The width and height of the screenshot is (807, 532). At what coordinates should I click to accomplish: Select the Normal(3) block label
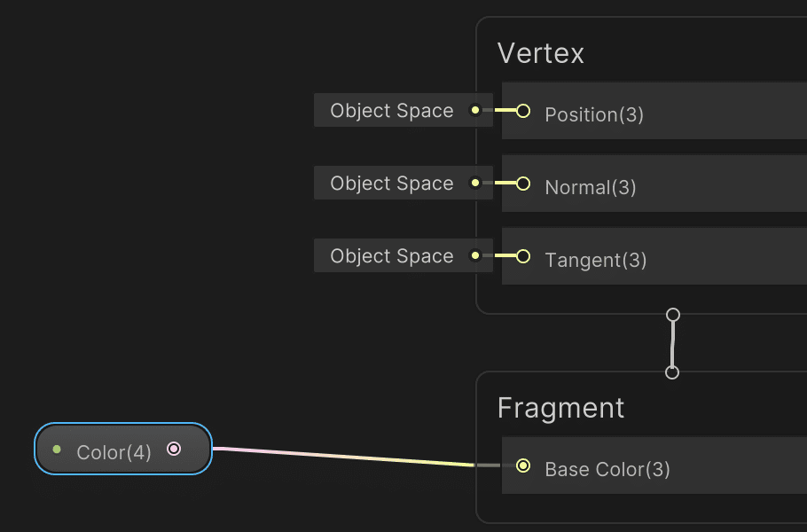click(x=591, y=187)
